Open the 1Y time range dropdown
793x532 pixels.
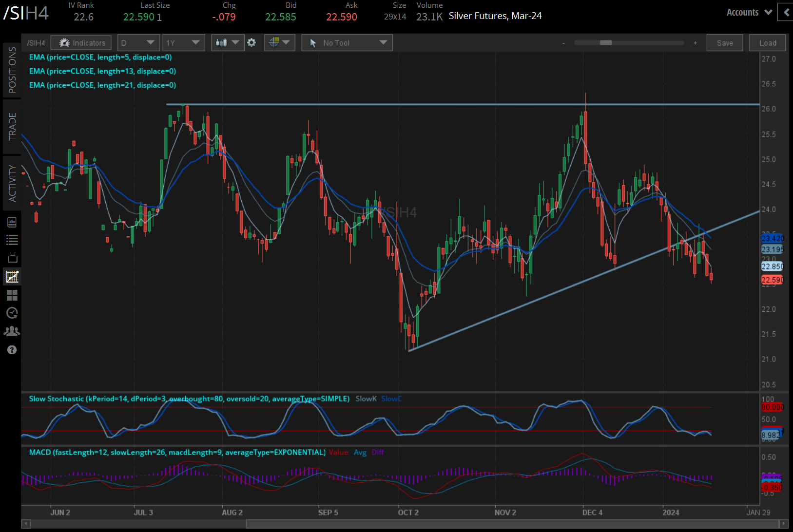183,43
